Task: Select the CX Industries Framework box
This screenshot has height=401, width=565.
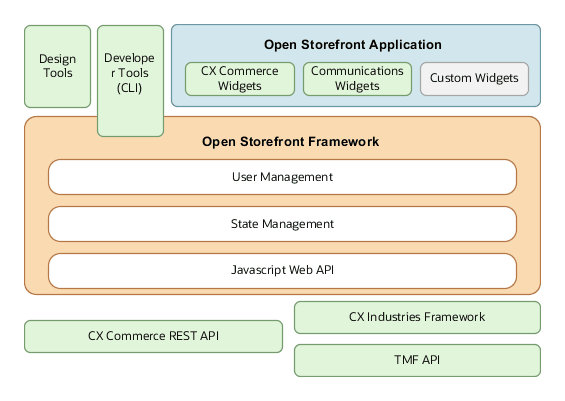Action: pyautogui.click(x=417, y=317)
